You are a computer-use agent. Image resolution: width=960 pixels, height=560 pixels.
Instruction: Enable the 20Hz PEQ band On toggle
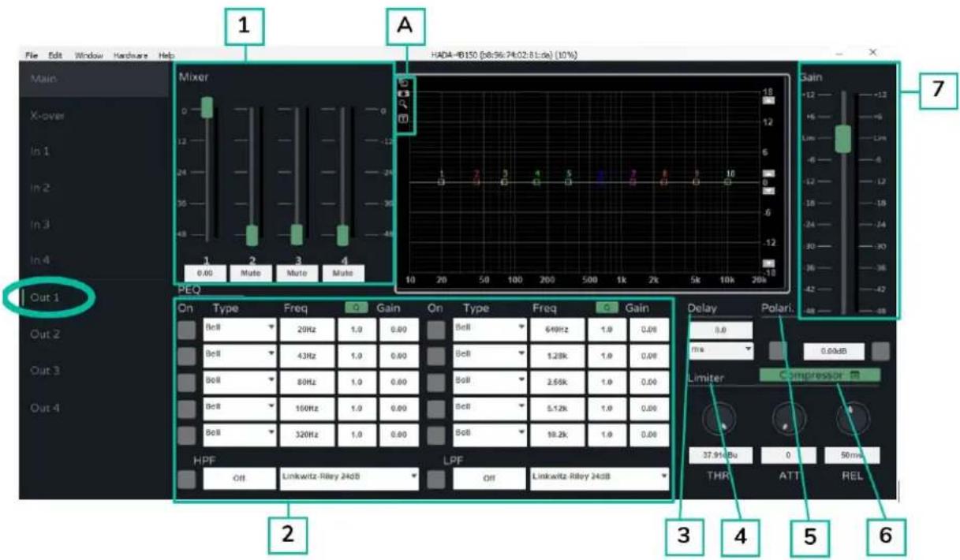(x=186, y=330)
